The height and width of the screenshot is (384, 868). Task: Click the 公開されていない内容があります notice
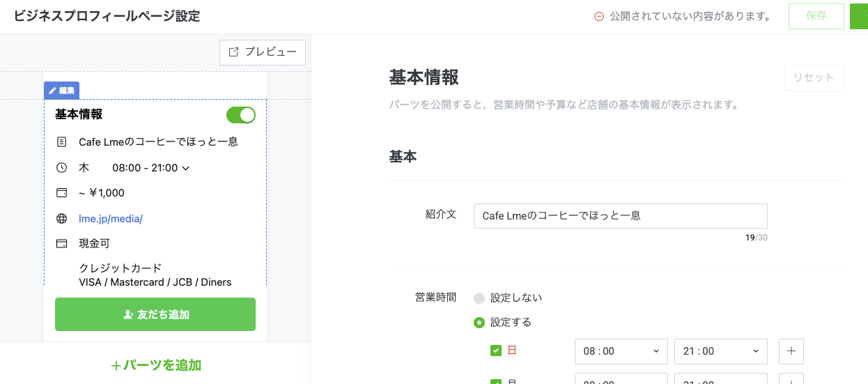[x=690, y=17]
